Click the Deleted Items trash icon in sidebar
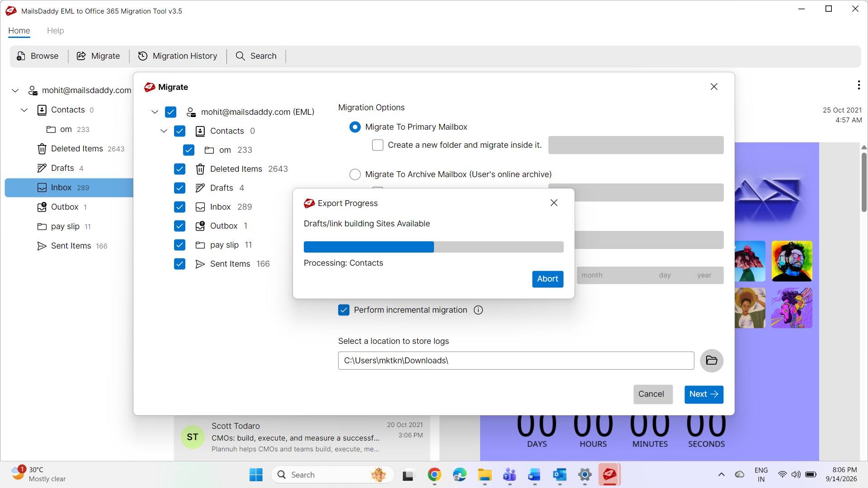868x488 pixels. [x=42, y=149]
